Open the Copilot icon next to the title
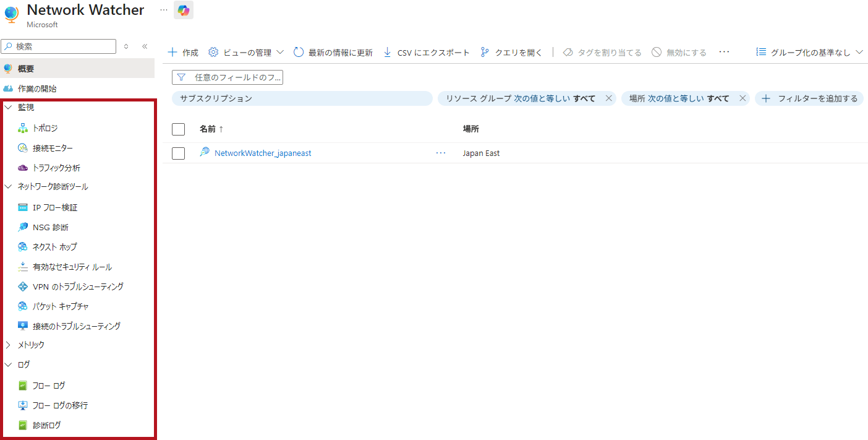Viewport: 868px width, 440px height. [184, 10]
